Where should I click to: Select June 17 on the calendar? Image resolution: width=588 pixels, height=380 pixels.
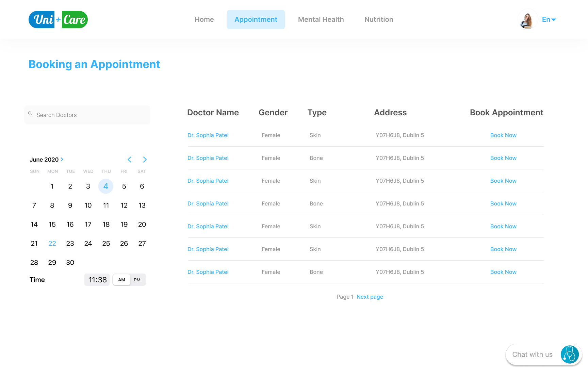88,225
